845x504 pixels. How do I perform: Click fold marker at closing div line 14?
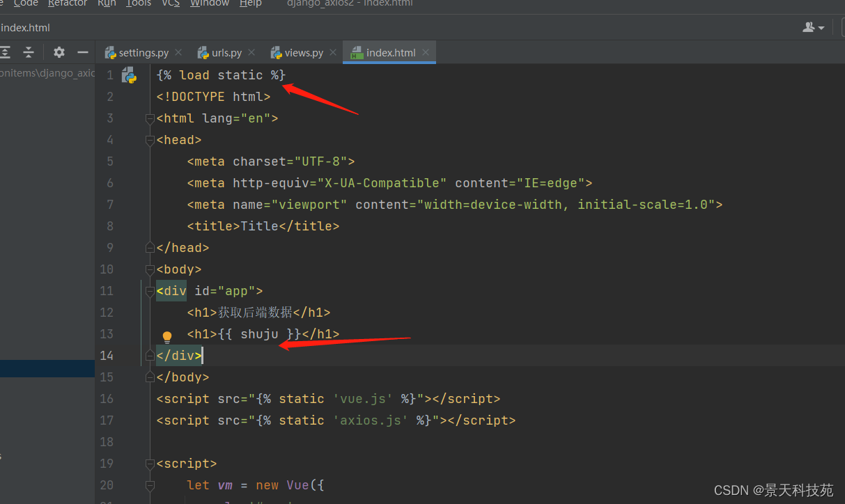coord(150,356)
